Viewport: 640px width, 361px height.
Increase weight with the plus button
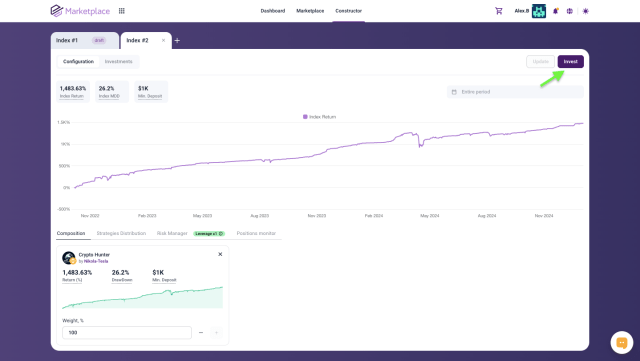pyautogui.click(x=216, y=332)
